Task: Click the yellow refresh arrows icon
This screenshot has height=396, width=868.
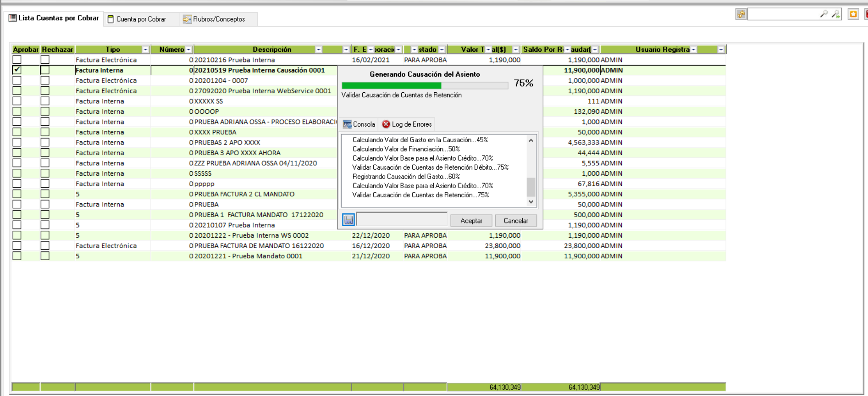Action: click(x=741, y=14)
